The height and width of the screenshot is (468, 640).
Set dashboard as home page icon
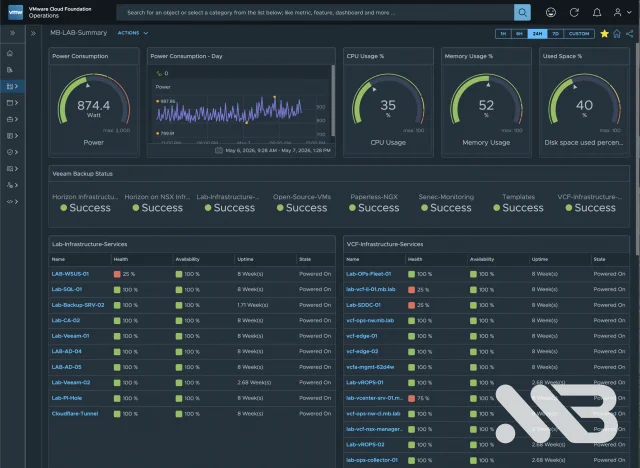coord(617,33)
